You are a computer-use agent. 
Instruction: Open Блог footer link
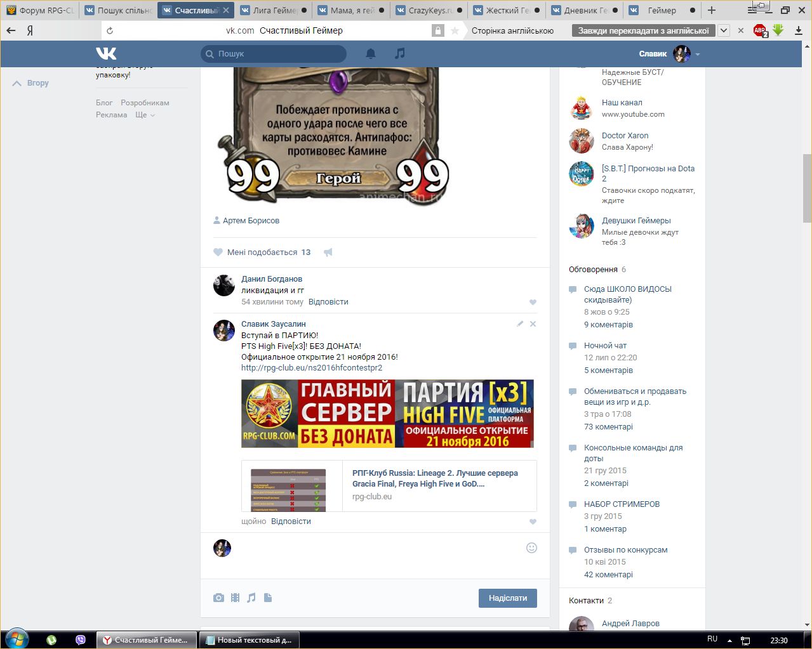click(104, 103)
